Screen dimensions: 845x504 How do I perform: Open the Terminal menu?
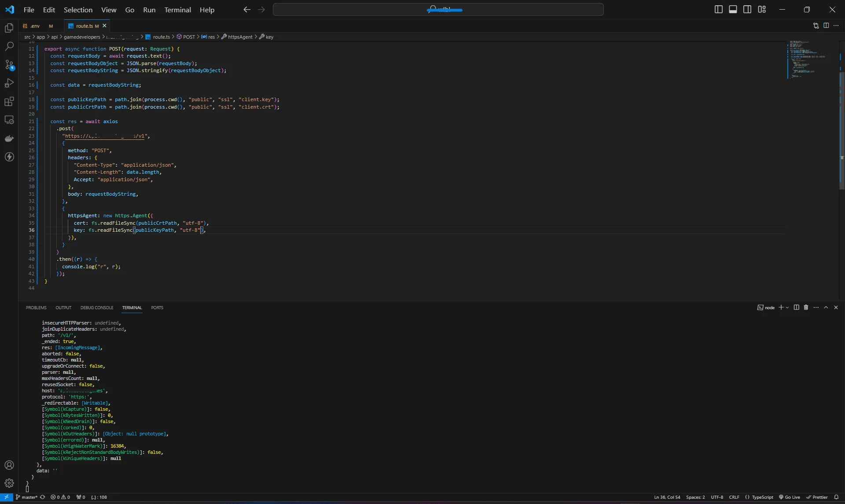point(178,10)
